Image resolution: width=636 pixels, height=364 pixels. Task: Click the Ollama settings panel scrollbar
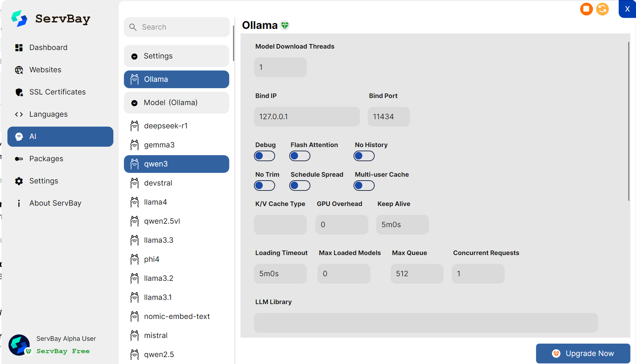pyautogui.click(x=629, y=121)
